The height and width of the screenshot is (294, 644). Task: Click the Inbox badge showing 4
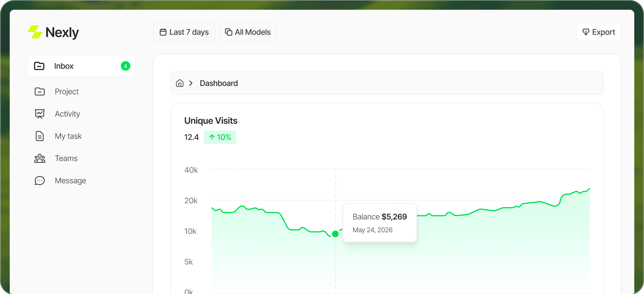(x=126, y=66)
